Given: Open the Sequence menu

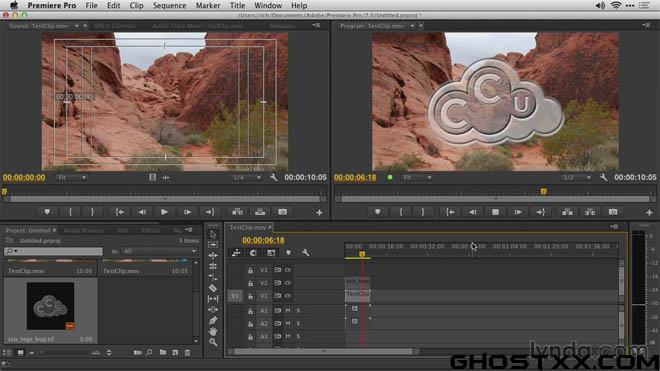Looking at the screenshot, I should (169, 5).
